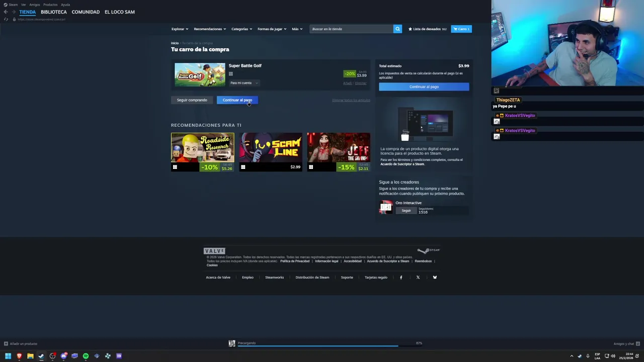Image resolution: width=644 pixels, height=362 pixels.
Task: Open the Super Battle Golf cart thumbnail
Action: click(200, 74)
